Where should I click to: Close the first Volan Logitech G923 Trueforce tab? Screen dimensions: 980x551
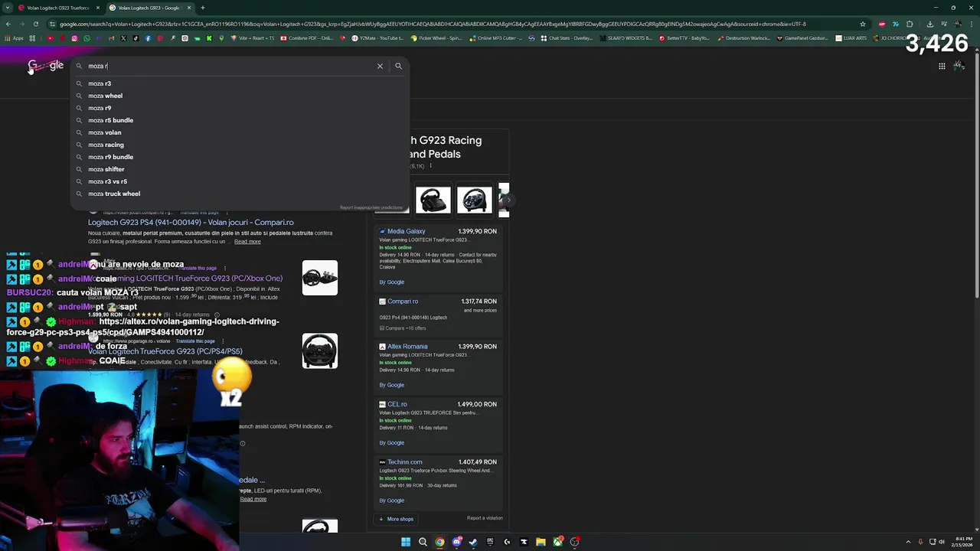click(x=97, y=8)
